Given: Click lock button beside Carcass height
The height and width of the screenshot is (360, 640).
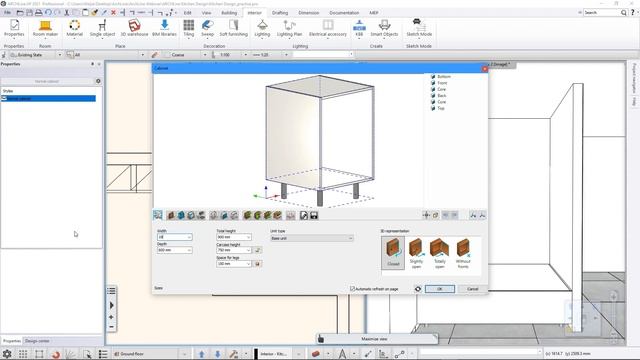Looking at the screenshot, I should coord(258,250).
